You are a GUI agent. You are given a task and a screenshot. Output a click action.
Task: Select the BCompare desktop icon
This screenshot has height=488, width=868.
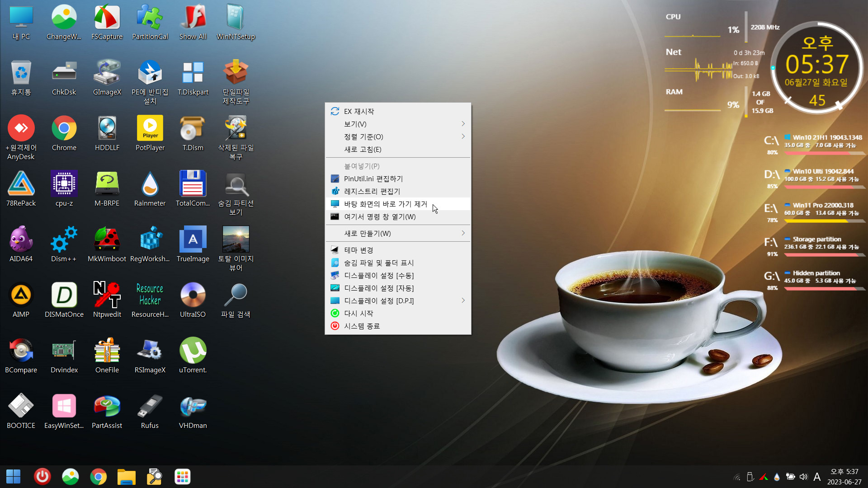[21, 356]
